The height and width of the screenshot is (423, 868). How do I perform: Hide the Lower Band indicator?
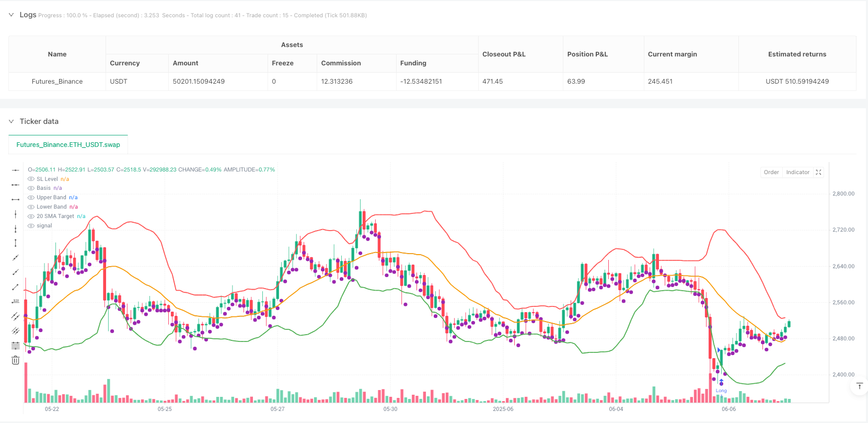pyautogui.click(x=31, y=207)
